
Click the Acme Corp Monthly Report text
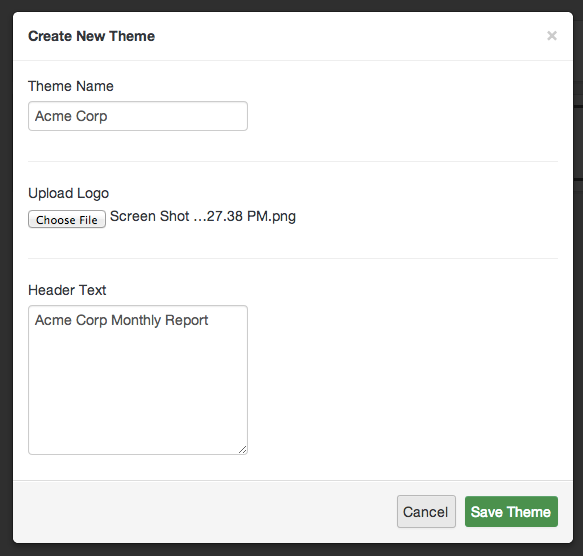(121, 320)
